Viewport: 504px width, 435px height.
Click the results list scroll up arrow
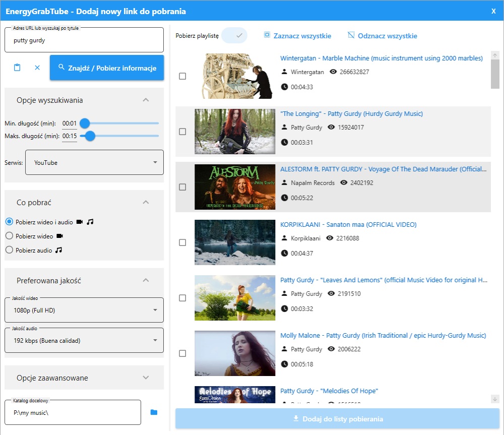(495, 55)
